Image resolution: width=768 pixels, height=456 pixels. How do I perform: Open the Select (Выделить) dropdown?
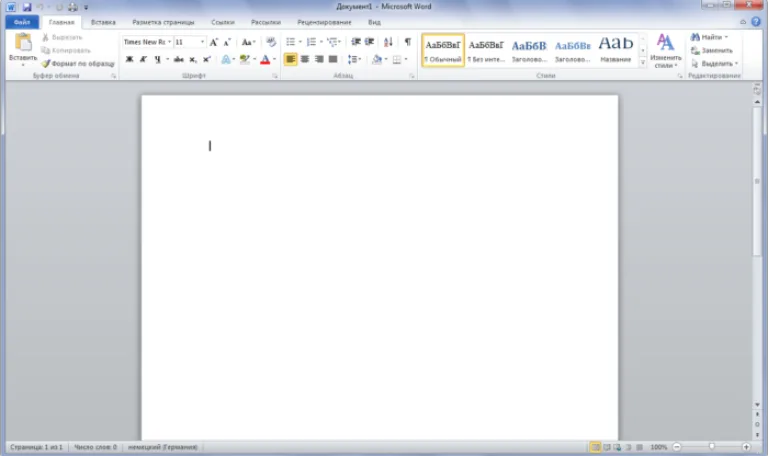click(x=714, y=64)
